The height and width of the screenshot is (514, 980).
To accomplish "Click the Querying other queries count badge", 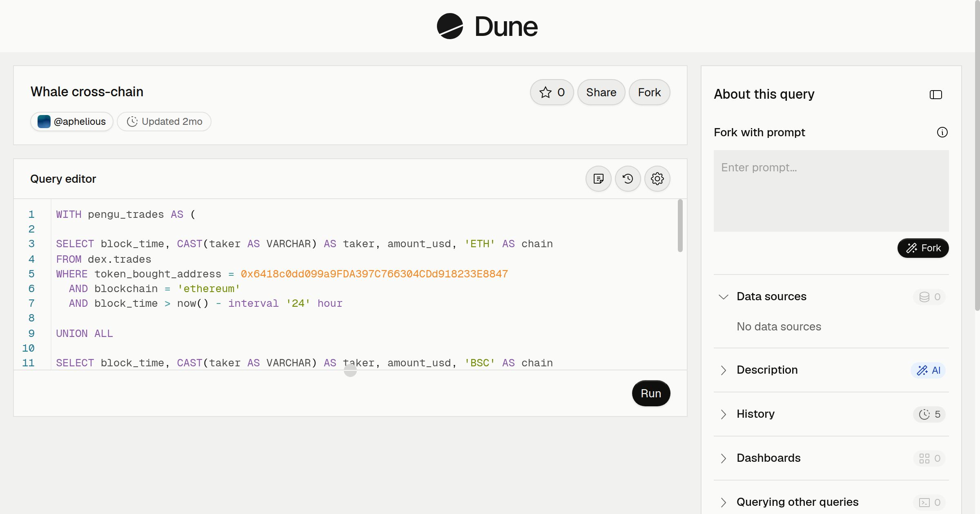I will point(929,503).
